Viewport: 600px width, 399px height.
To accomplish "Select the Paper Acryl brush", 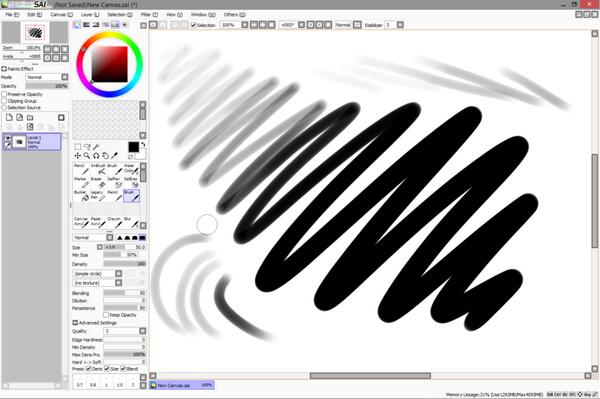I will [x=98, y=222].
